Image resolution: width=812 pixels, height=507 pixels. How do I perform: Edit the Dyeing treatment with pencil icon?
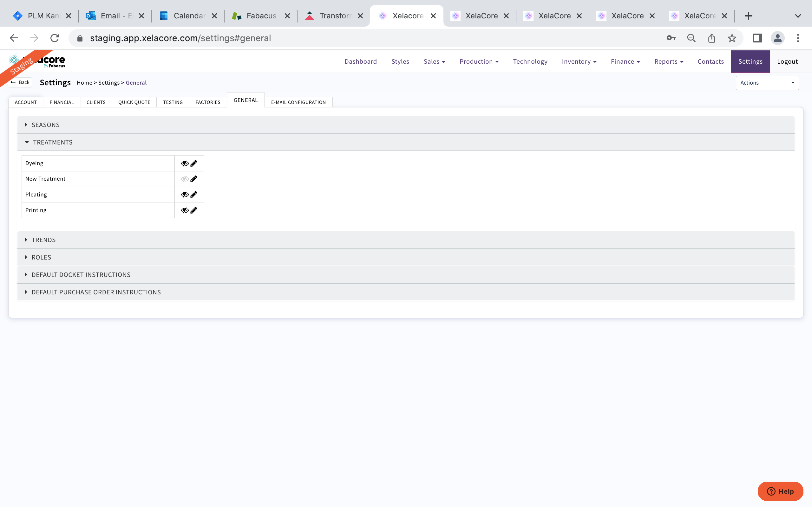pos(194,163)
